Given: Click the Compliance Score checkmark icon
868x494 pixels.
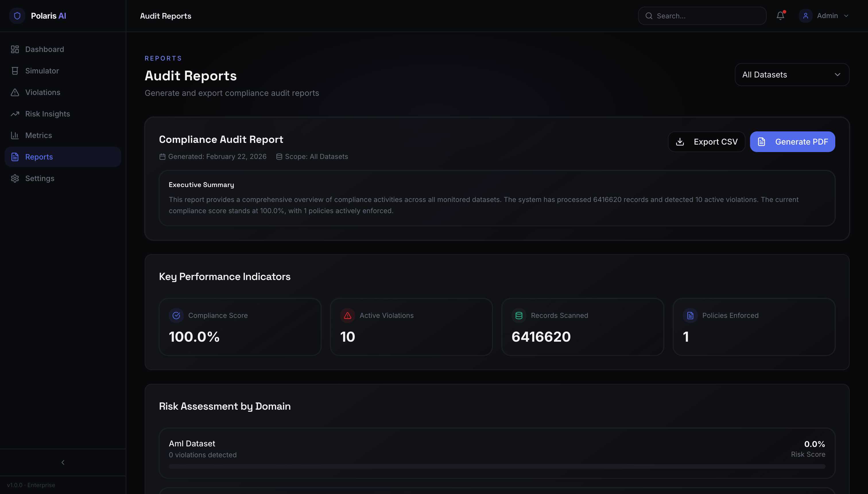Looking at the screenshot, I should 176,315.
